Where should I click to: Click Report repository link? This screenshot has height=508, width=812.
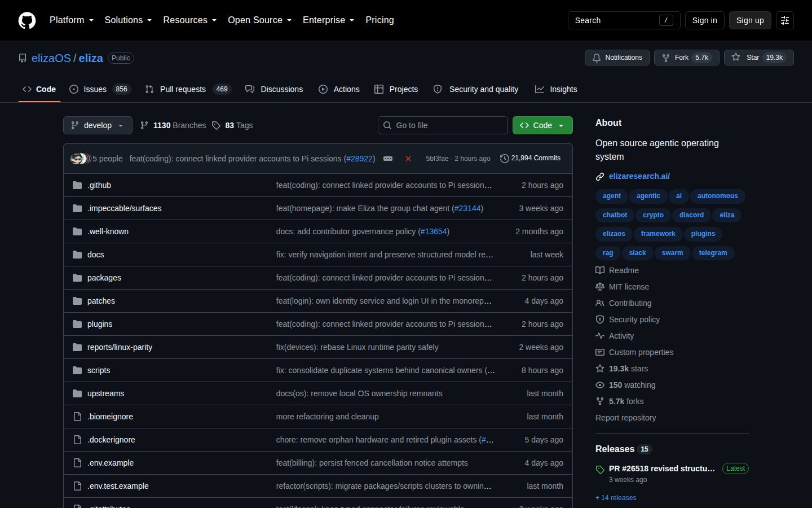(626, 418)
